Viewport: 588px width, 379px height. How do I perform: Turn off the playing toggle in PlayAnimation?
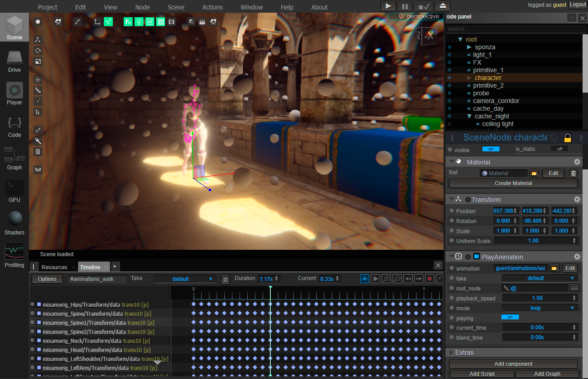pos(510,318)
